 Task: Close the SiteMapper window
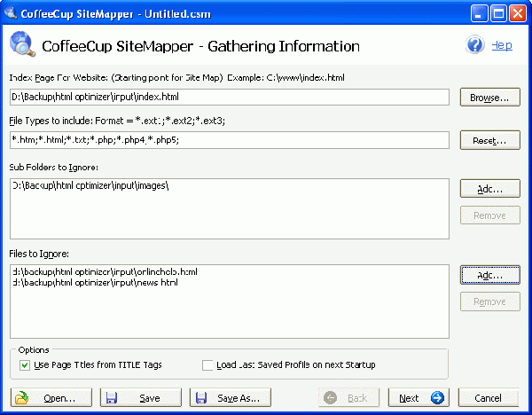pos(518,13)
